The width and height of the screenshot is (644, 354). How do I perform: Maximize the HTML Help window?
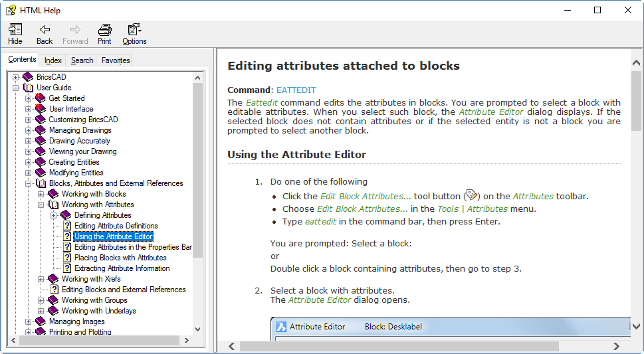coord(597,10)
